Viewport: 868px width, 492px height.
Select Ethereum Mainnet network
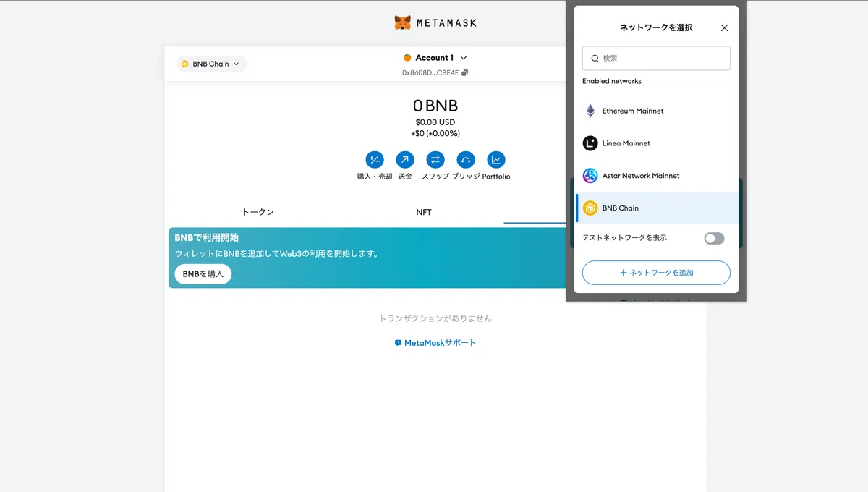pos(657,111)
